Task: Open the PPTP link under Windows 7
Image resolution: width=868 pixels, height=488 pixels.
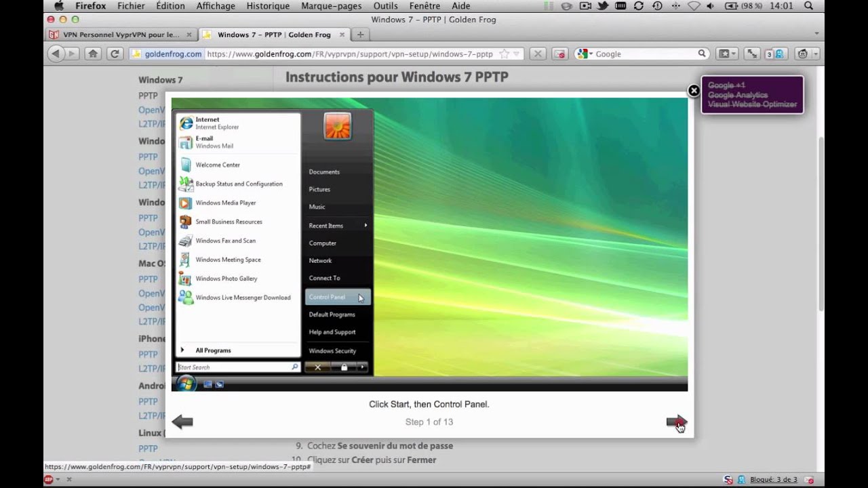Action: point(148,96)
